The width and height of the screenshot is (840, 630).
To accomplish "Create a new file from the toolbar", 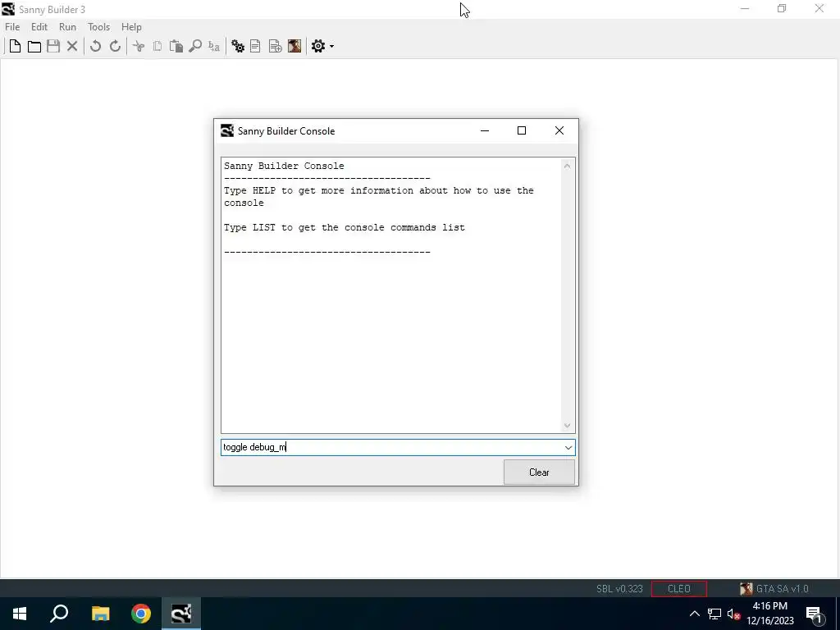I will tap(15, 46).
